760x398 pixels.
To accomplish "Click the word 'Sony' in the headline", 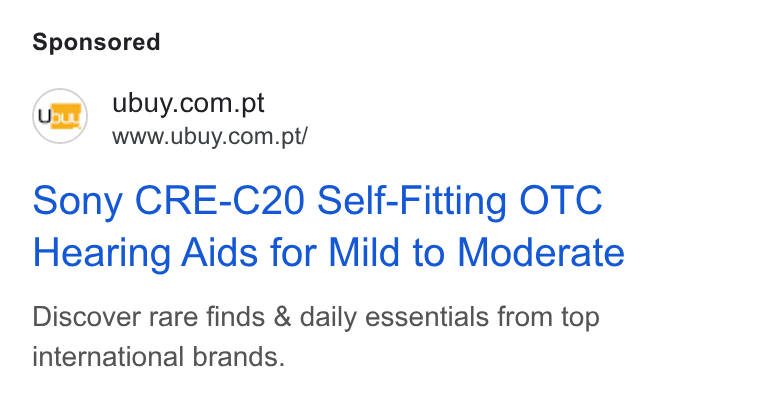I will pos(78,201).
